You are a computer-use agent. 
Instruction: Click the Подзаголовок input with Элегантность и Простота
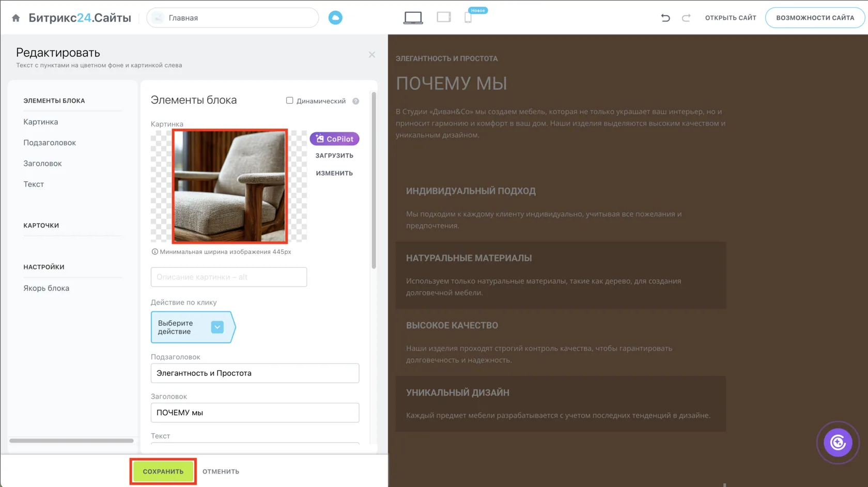(255, 373)
